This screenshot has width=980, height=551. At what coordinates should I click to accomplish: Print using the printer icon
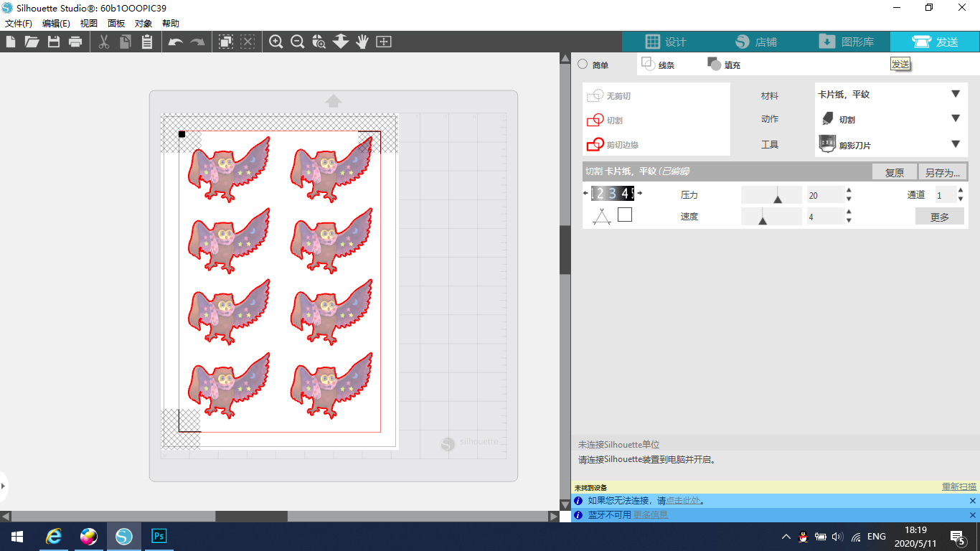tap(75, 42)
